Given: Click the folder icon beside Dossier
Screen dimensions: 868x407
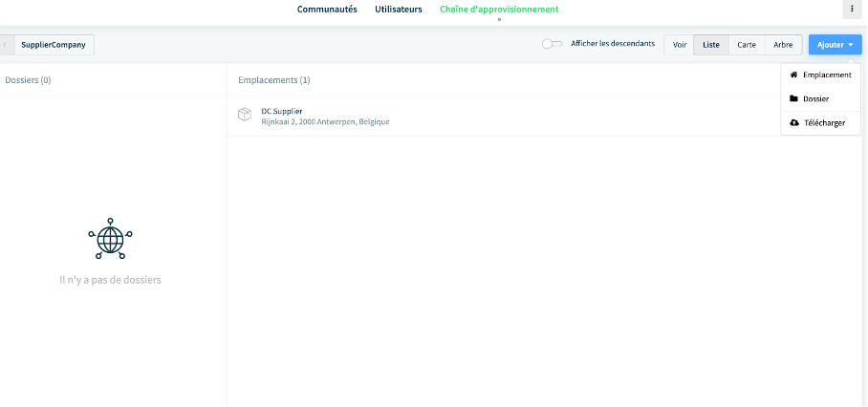Looking at the screenshot, I should pyautogui.click(x=793, y=99).
